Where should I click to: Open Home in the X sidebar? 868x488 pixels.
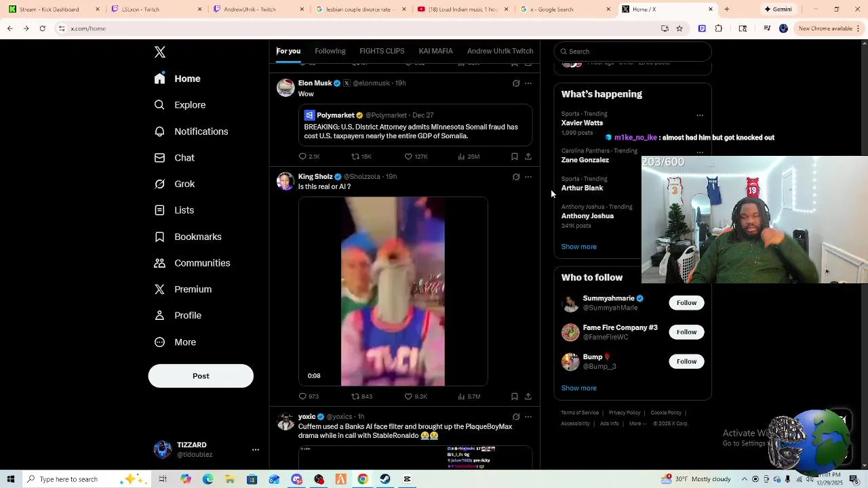coord(177,79)
